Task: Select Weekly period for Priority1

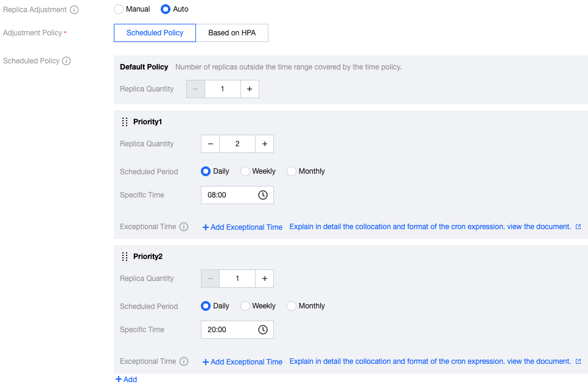Action: pyautogui.click(x=245, y=171)
